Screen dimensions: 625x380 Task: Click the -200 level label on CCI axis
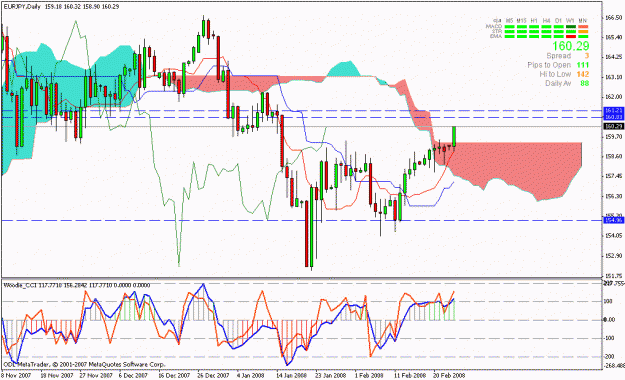(x=609, y=357)
